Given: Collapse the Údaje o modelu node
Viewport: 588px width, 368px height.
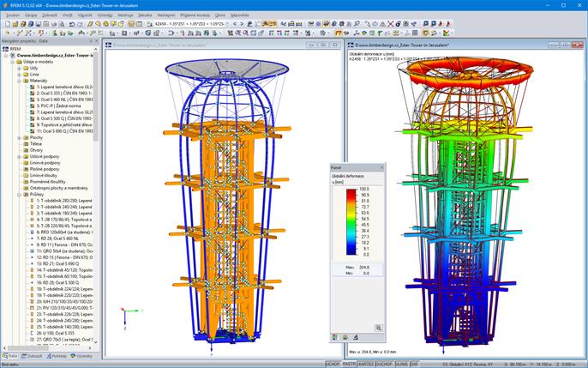Looking at the screenshot, I should (12, 62).
